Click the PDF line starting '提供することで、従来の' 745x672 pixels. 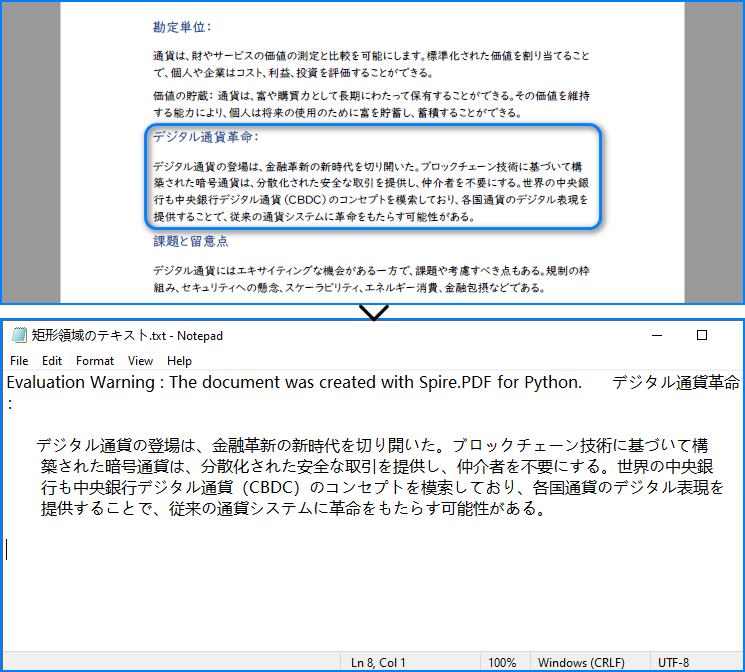(x=314, y=217)
